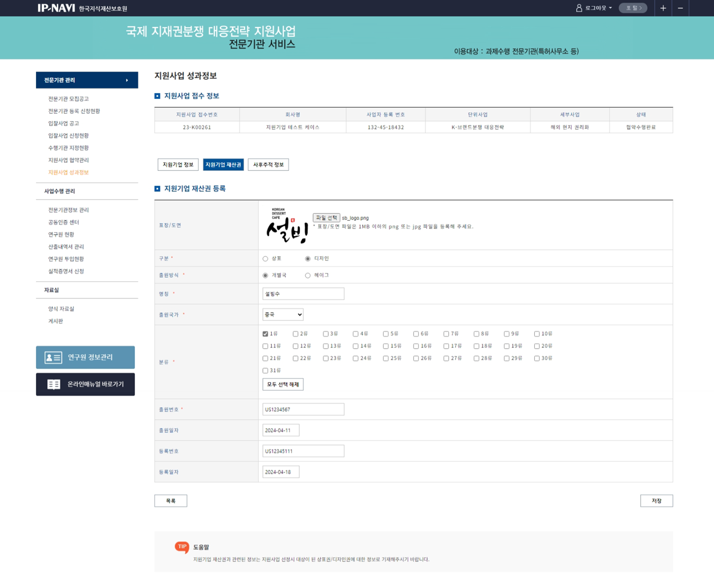The height and width of the screenshot is (588, 714).
Task: Switch to the 지원기업 정보 tab
Action: pyautogui.click(x=178, y=165)
